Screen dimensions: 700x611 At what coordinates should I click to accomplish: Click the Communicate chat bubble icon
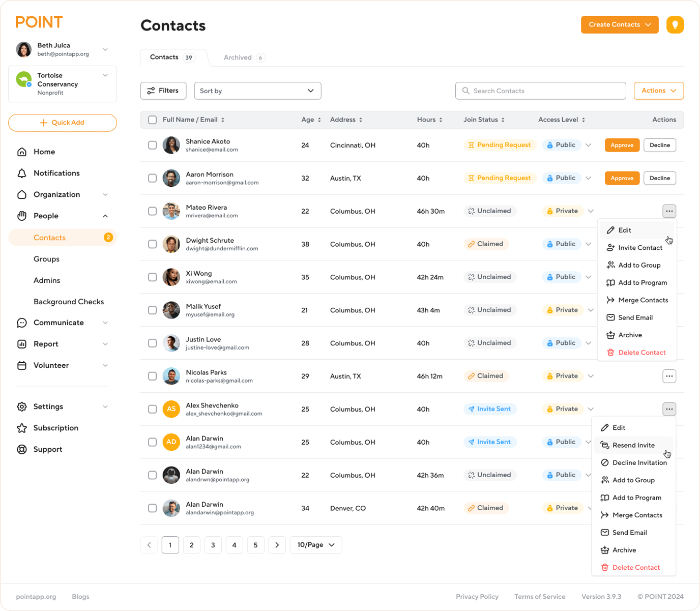click(21, 323)
